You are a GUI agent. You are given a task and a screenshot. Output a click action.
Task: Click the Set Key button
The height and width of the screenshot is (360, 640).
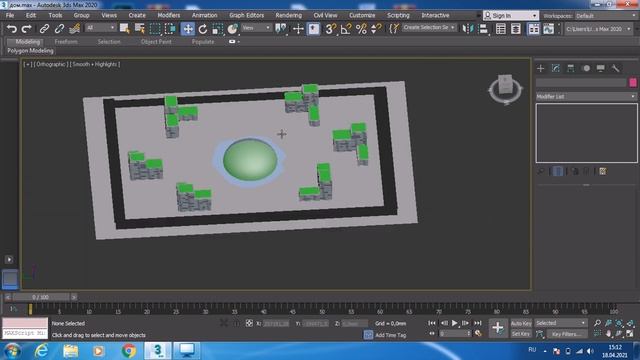(x=521, y=334)
